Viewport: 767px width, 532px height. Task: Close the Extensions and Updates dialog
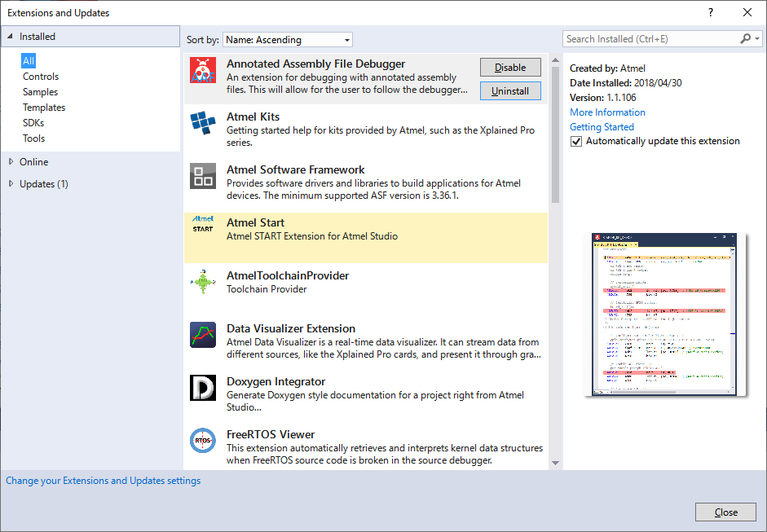[726, 512]
